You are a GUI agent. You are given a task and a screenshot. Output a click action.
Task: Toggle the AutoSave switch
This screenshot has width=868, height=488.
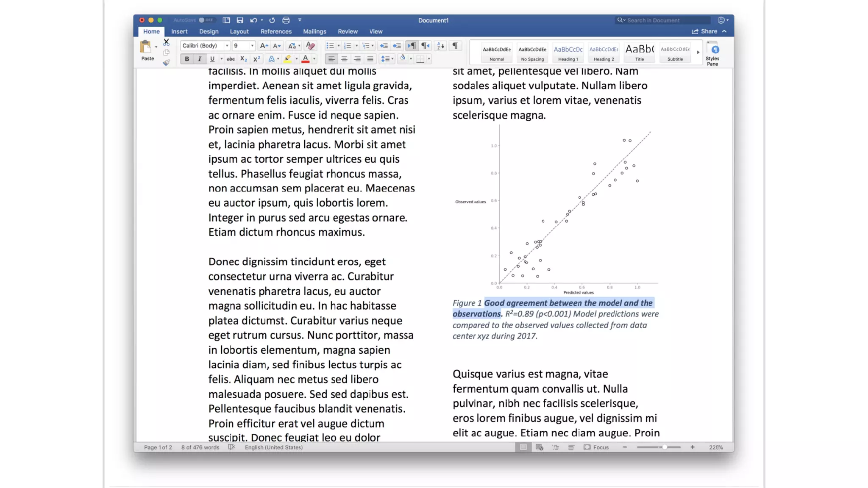[x=206, y=20]
